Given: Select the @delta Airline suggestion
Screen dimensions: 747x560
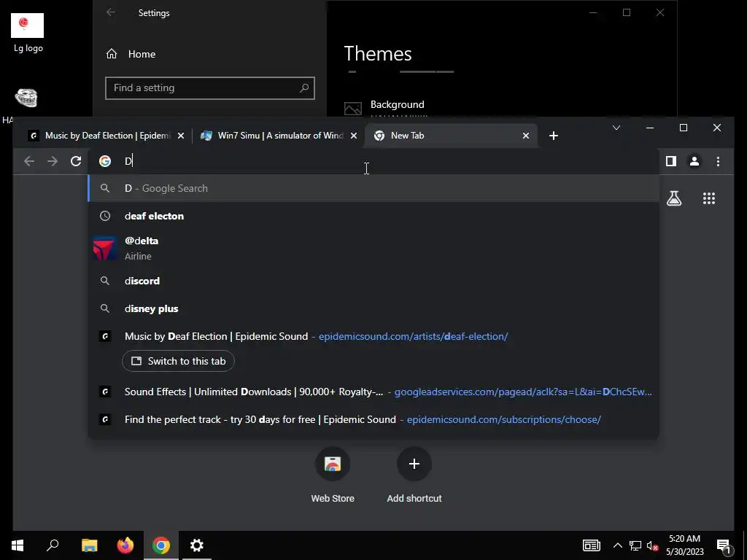Looking at the screenshot, I should [x=373, y=248].
